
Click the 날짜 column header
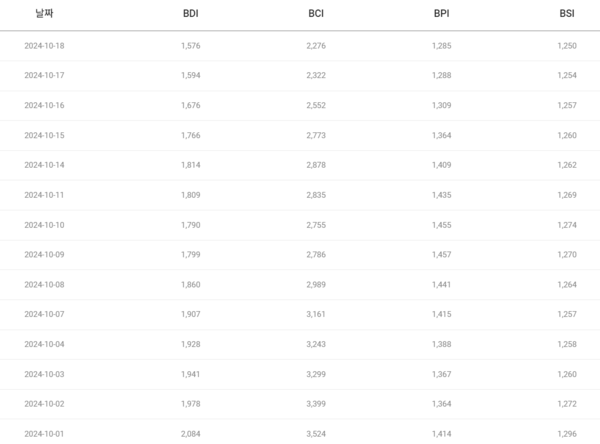(x=44, y=14)
